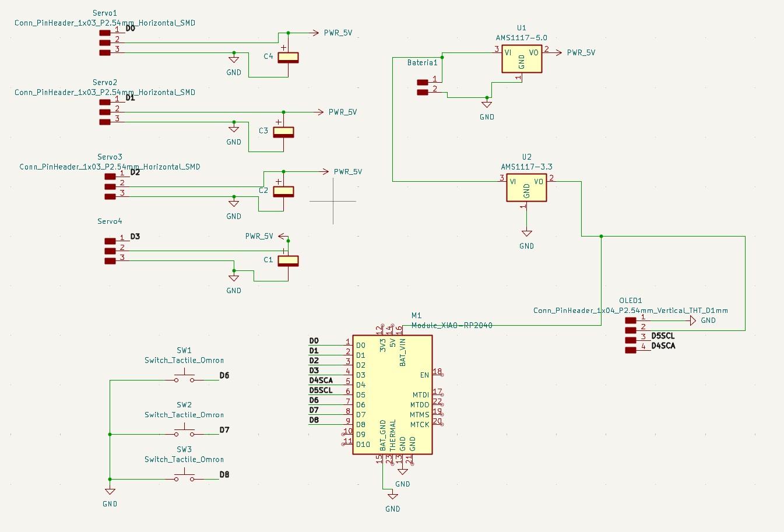Click the Servo4 reference label
Image resolution: width=784 pixels, height=532 pixels.
[110, 221]
